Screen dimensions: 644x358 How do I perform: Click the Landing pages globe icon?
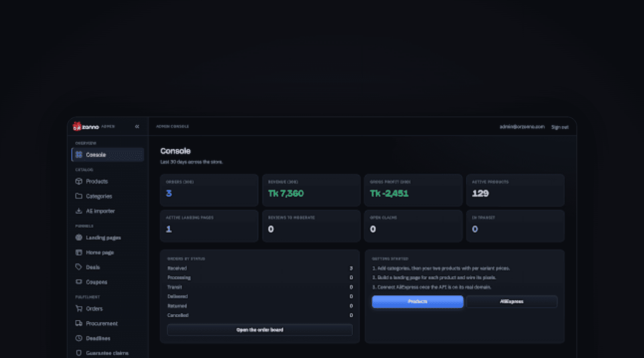[79, 237]
